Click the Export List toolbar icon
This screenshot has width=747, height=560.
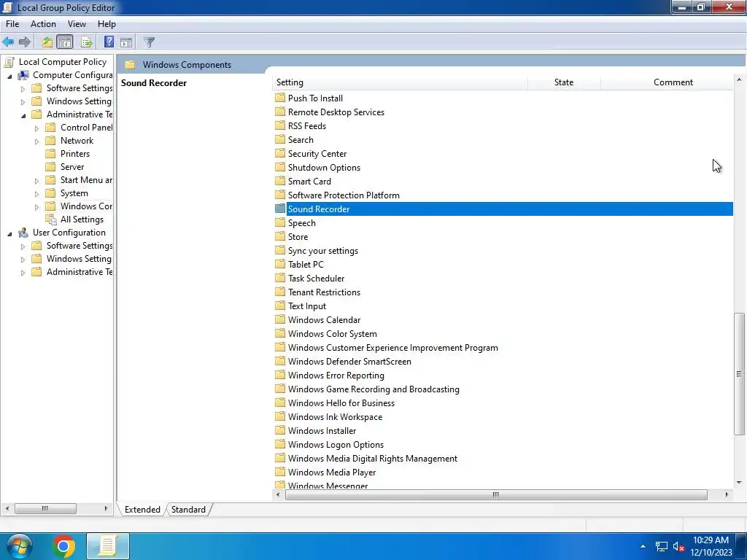coord(87,42)
